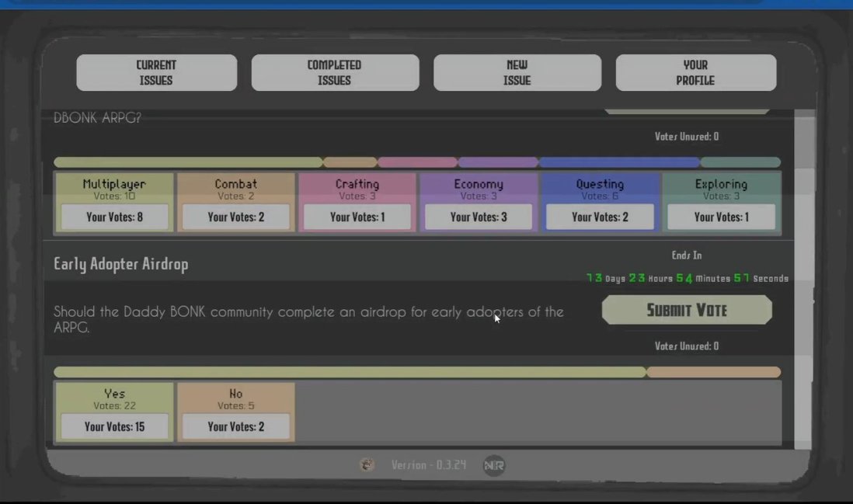
Task: Submit vote for Early Adopter Airdrop
Action: [687, 310]
